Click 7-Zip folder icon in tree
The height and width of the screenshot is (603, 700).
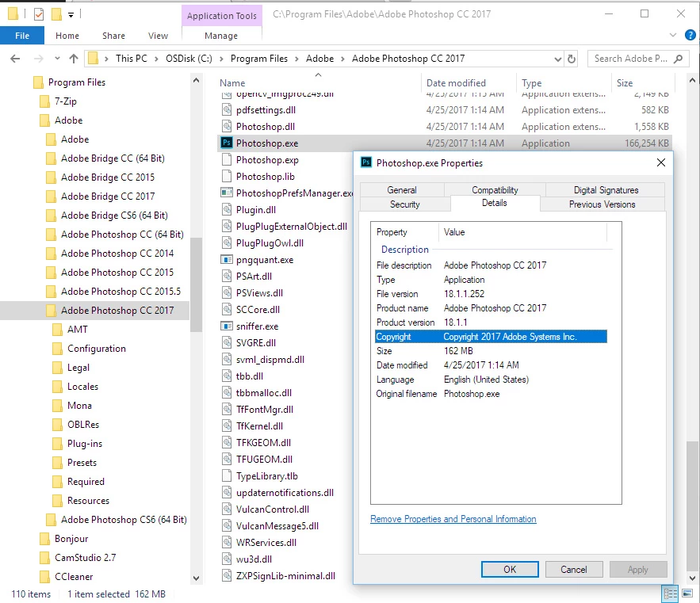(x=44, y=101)
